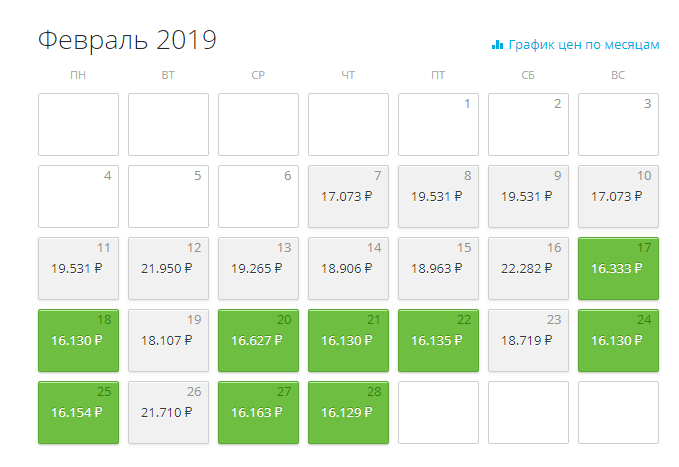
Task: Choose February 25 priced 16.154 ₽
Action: tap(78, 412)
